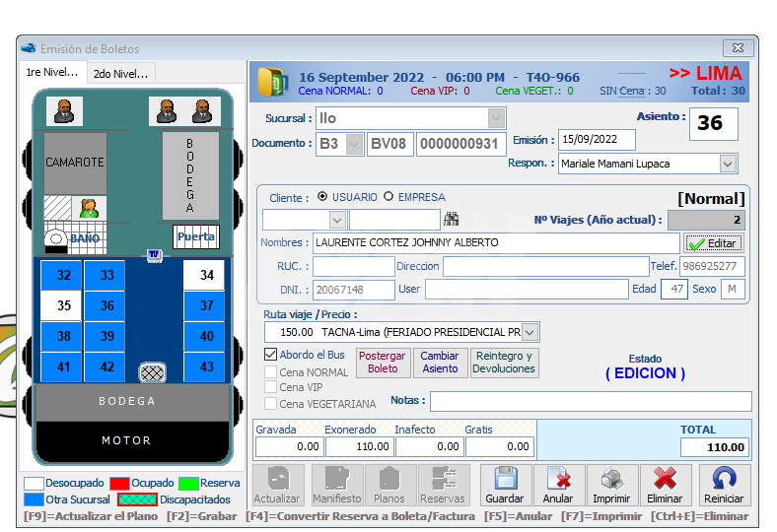This screenshot has width=777, height=532.
Task: Uncheck the Abordo el Bus checkbox
Action: point(271,355)
